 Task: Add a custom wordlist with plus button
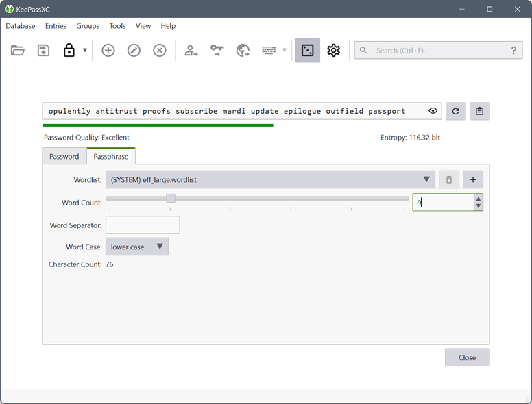[x=472, y=179]
